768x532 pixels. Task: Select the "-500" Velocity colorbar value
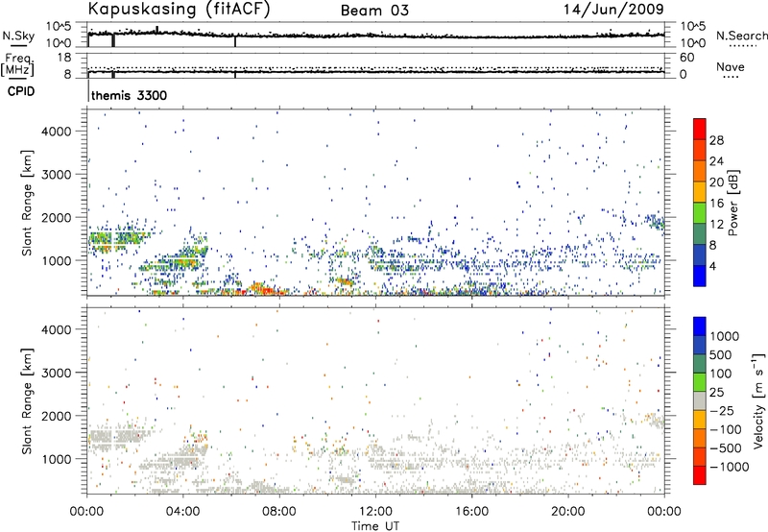point(726,447)
